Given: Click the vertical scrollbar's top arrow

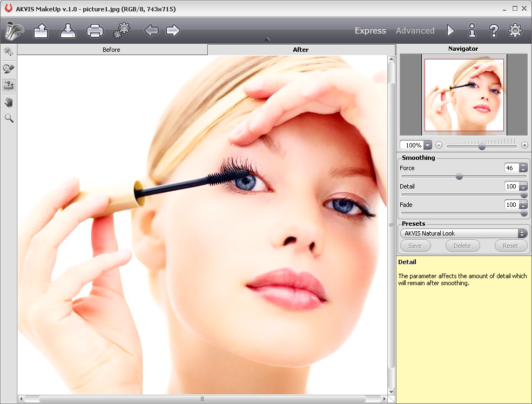Looking at the screenshot, I should point(391,59).
